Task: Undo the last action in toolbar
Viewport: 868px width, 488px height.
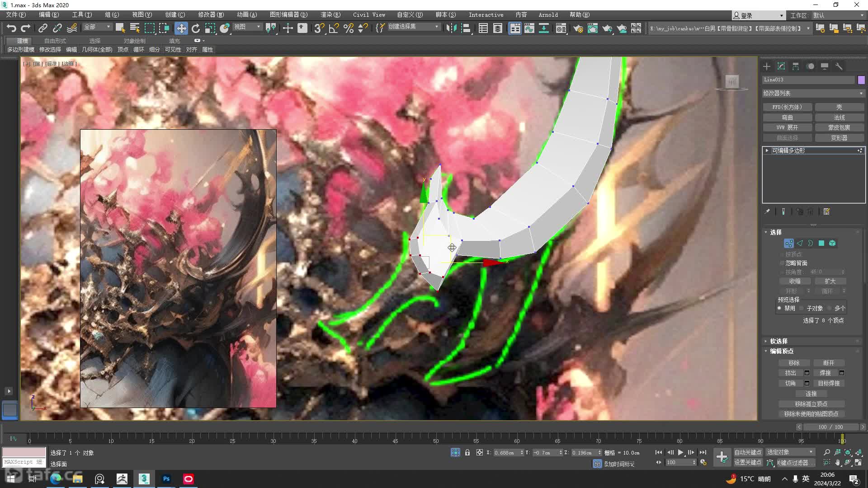Action: pos(11,28)
